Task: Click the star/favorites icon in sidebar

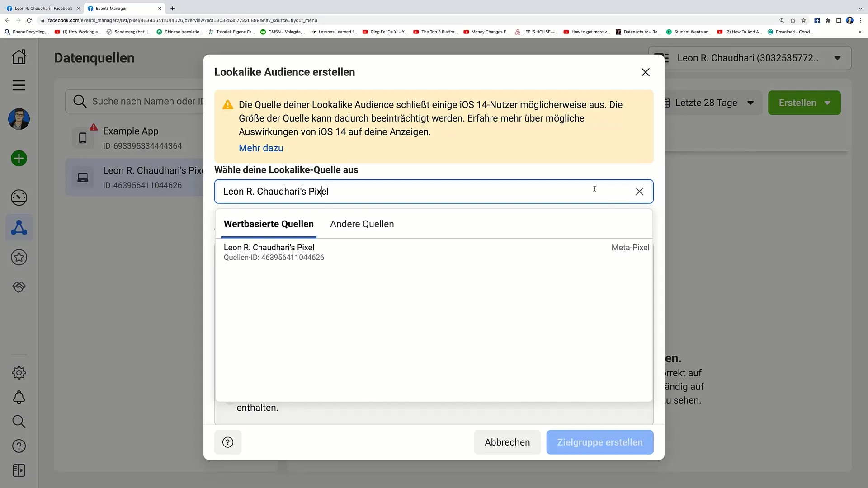Action: click(x=19, y=258)
